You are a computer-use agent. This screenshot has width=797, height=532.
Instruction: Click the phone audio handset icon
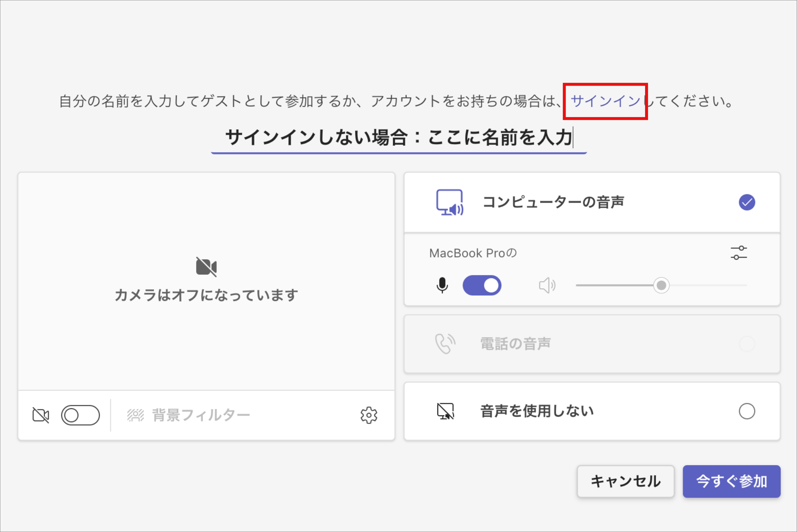coord(445,344)
